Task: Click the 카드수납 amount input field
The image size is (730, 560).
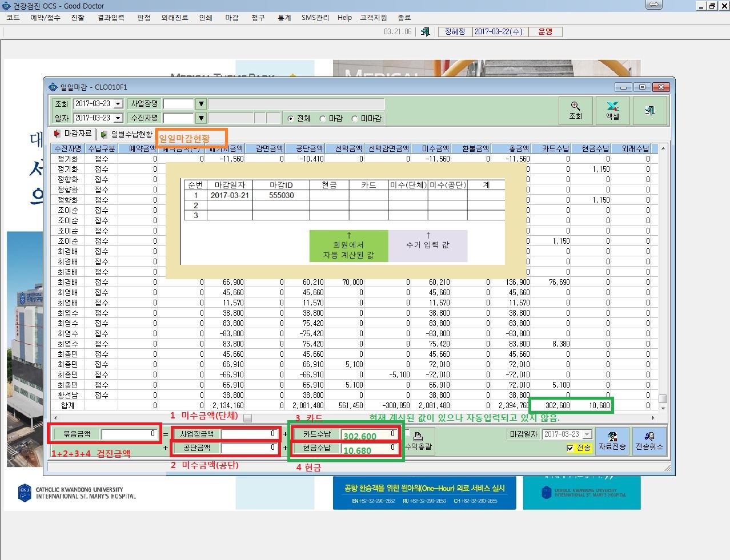Action: [369, 434]
